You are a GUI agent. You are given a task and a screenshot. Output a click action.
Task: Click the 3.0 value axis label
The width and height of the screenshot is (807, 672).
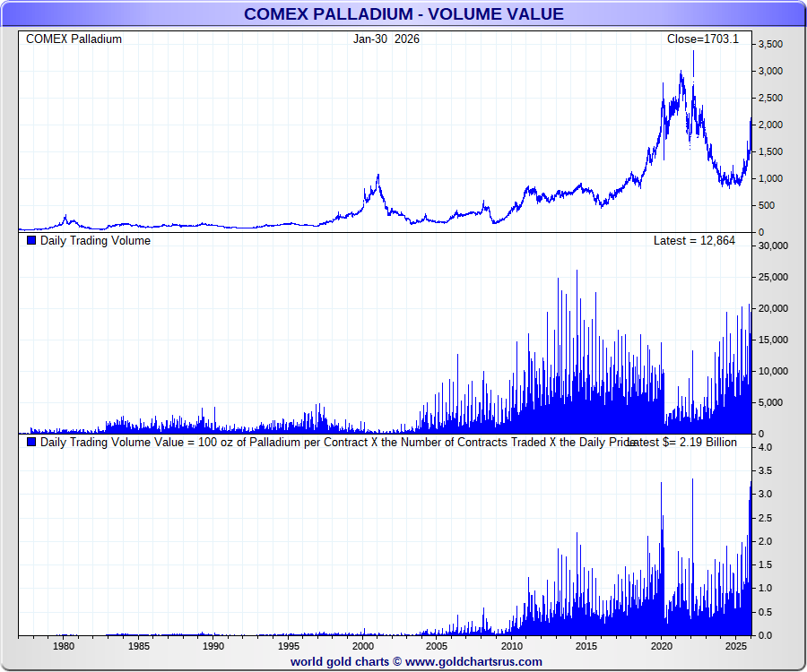point(765,494)
